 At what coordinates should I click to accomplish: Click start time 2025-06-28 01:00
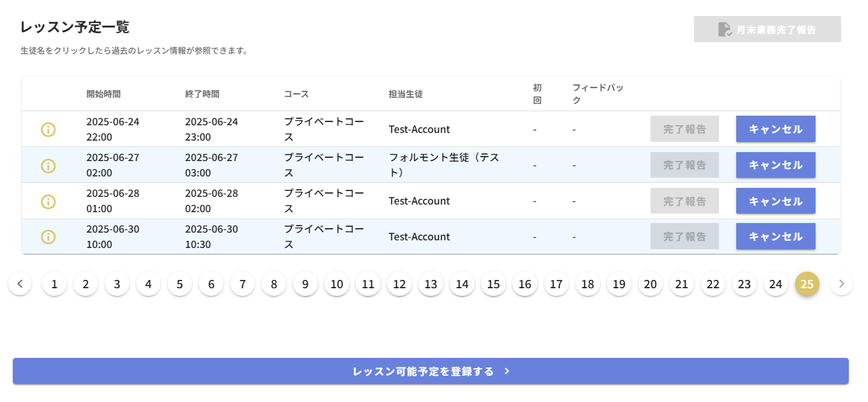pos(113,201)
